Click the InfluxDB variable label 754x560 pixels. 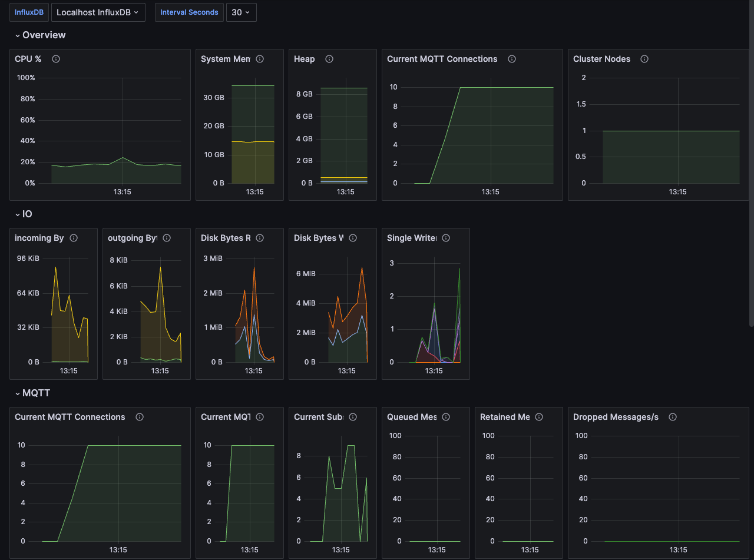coord(29,12)
